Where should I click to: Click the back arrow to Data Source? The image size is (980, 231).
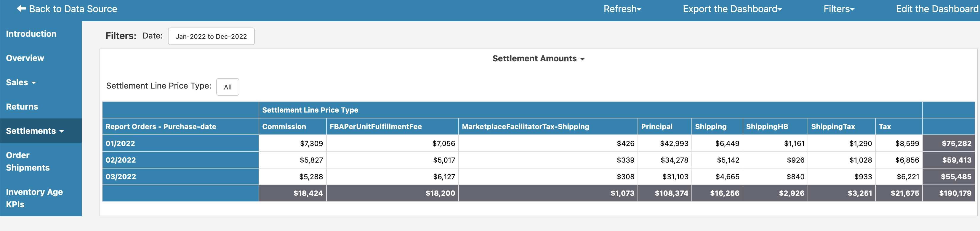click(x=21, y=8)
